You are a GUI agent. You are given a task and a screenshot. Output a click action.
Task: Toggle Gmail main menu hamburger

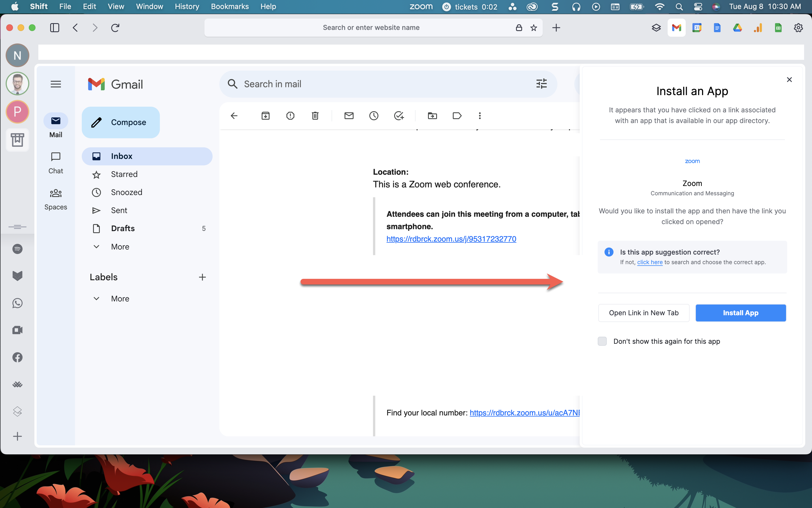(56, 84)
